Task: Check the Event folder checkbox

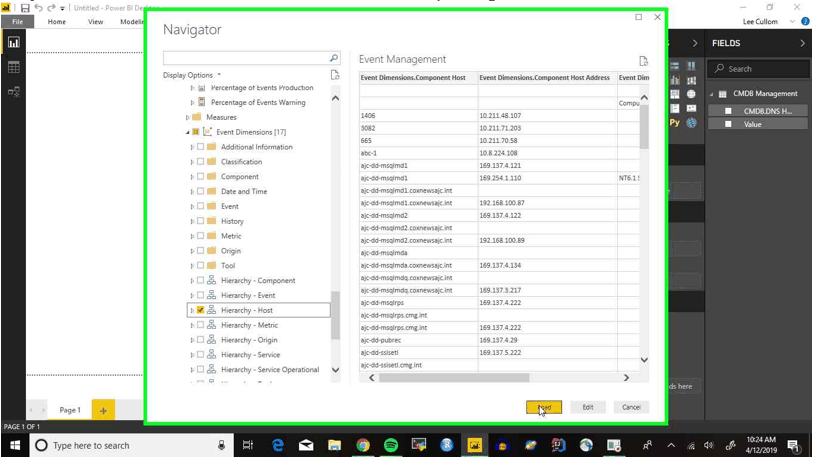Action: point(200,206)
